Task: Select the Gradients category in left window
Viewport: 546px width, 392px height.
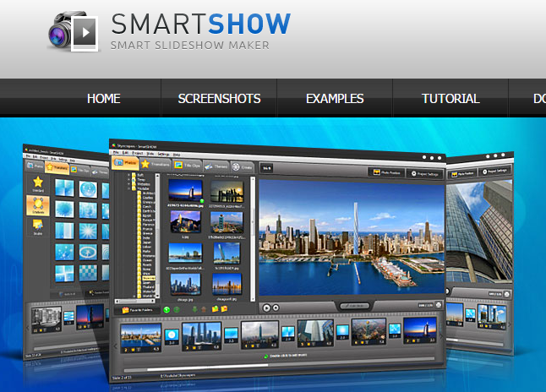Action: [x=38, y=205]
